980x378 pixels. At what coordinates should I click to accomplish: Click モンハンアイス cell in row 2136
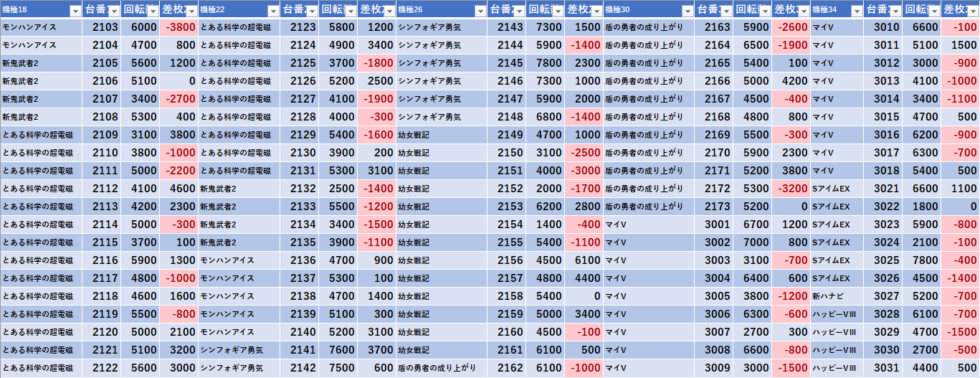(239, 260)
